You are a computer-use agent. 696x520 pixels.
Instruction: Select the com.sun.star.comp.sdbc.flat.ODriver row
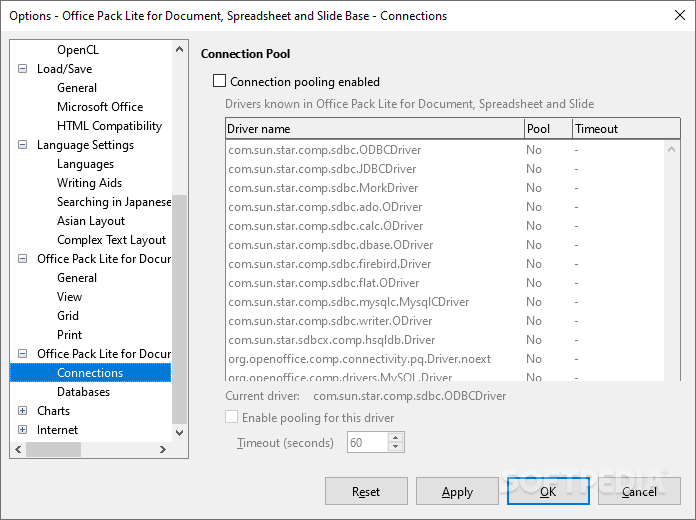(445, 283)
